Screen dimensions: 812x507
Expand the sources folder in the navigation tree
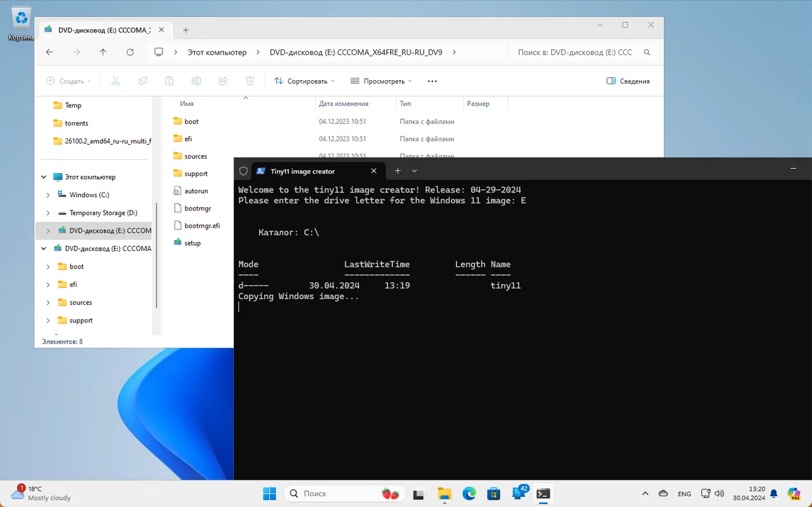click(x=48, y=302)
